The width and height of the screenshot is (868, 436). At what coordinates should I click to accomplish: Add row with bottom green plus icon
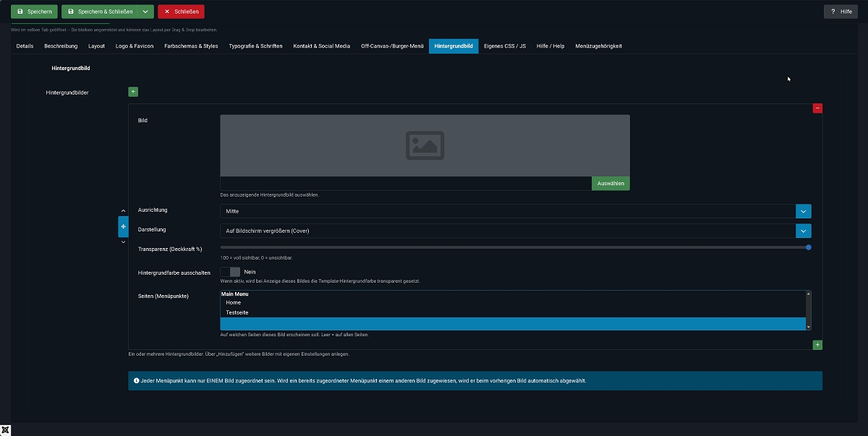(x=817, y=345)
